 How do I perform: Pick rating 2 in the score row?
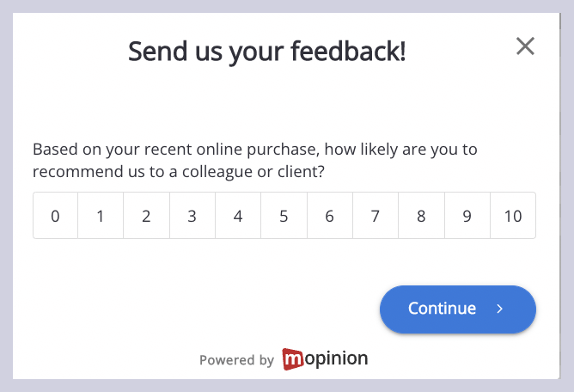pyautogui.click(x=146, y=216)
